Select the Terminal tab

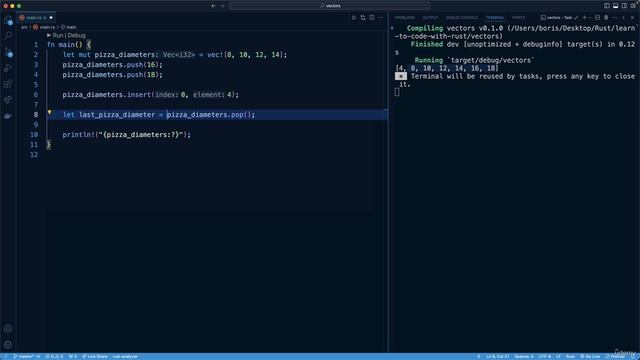(495, 18)
